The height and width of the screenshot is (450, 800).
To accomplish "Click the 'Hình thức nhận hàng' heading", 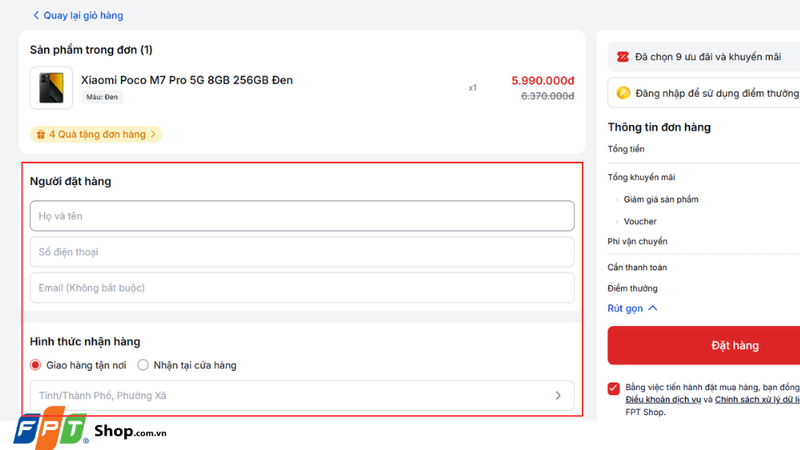I will (x=85, y=341).
